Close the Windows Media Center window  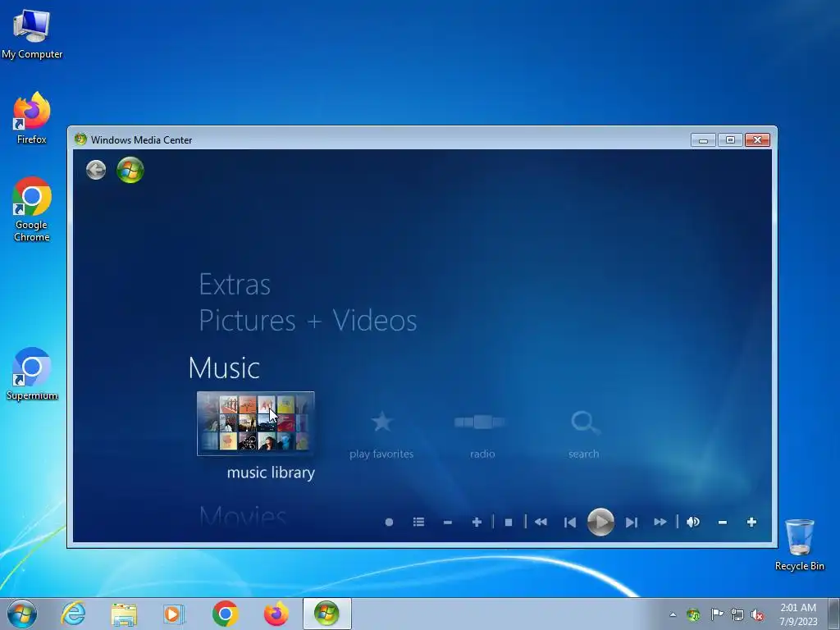[x=757, y=140]
